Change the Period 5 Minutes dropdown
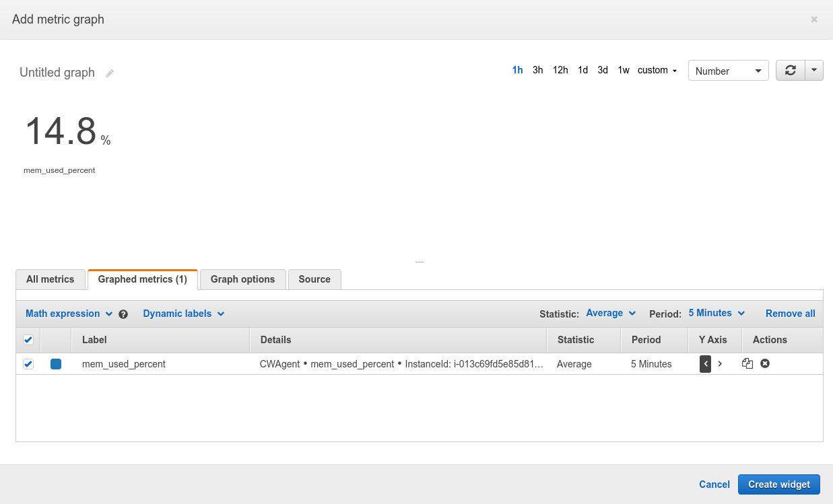Image resolution: width=833 pixels, height=504 pixels. (x=717, y=313)
